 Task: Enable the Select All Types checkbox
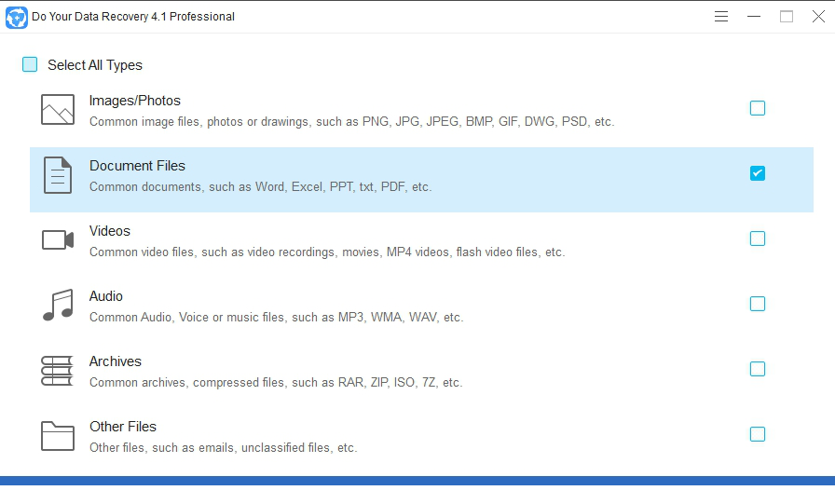tap(30, 64)
